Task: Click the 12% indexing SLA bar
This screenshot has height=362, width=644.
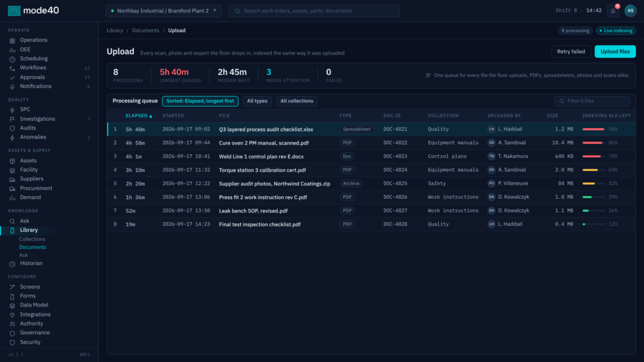Action: click(594, 224)
